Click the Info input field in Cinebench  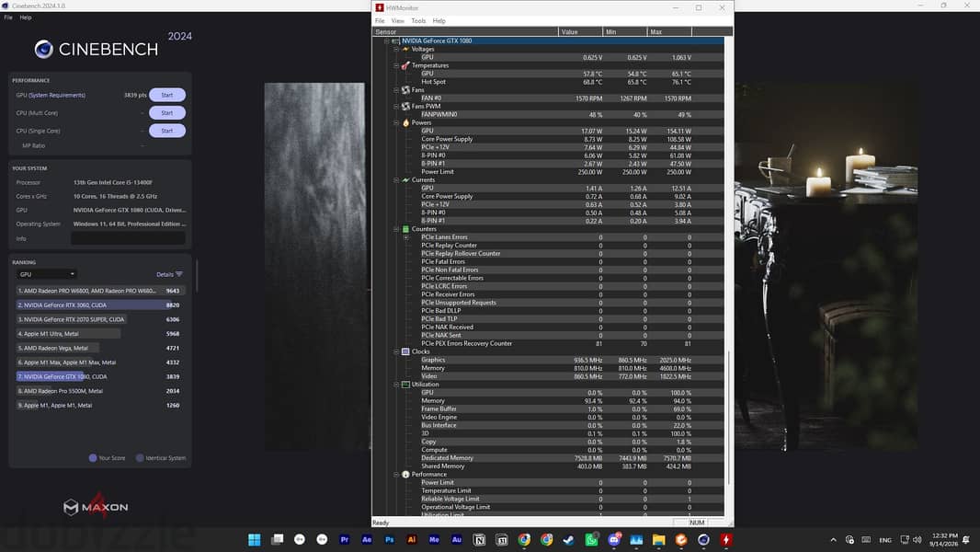coord(128,238)
